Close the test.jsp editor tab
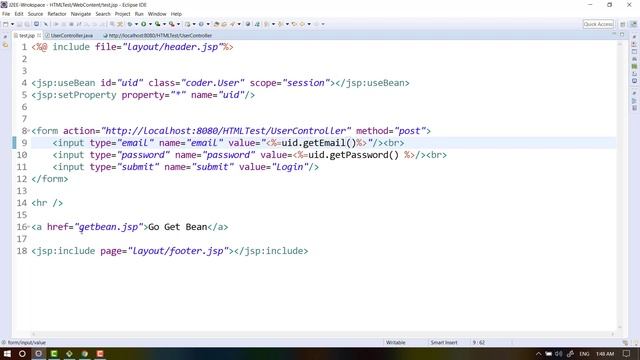 tap(39, 36)
